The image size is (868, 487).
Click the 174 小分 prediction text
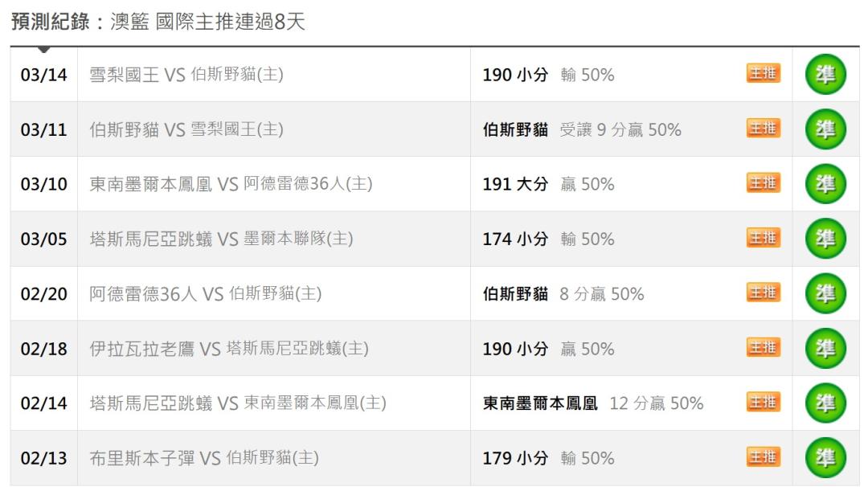[x=514, y=239]
